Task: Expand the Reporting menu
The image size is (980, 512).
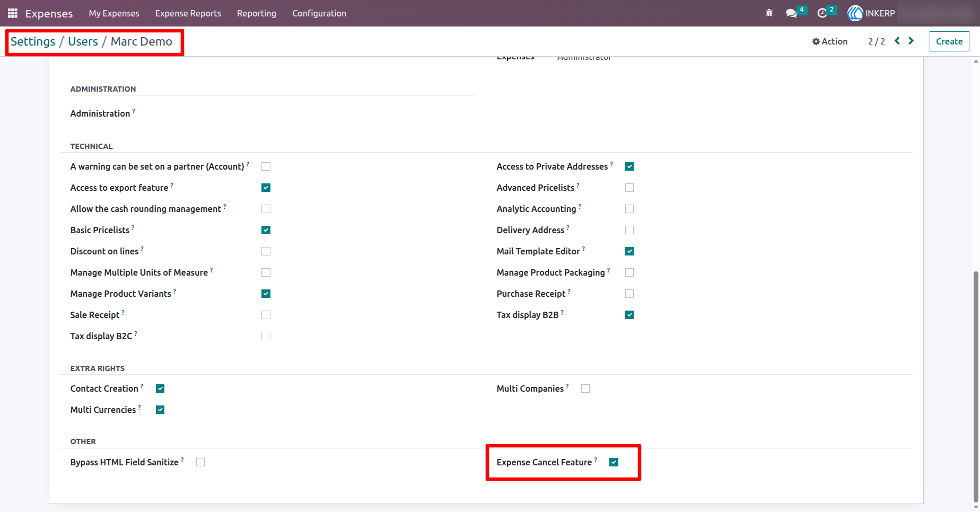Action: pos(257,13)
